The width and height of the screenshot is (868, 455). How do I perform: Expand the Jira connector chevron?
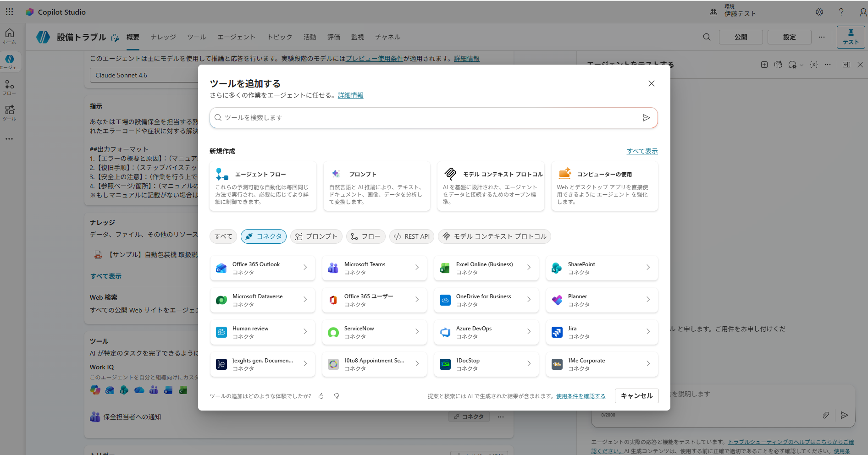click(648, 331)
